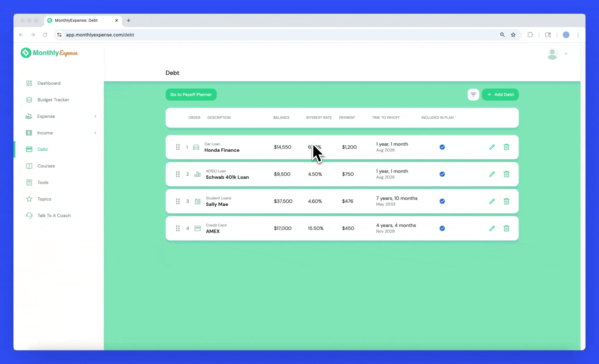Click the Tools icon in the sidebar
The width and height of the screenshot is (599, 364).
click(29, 182)
